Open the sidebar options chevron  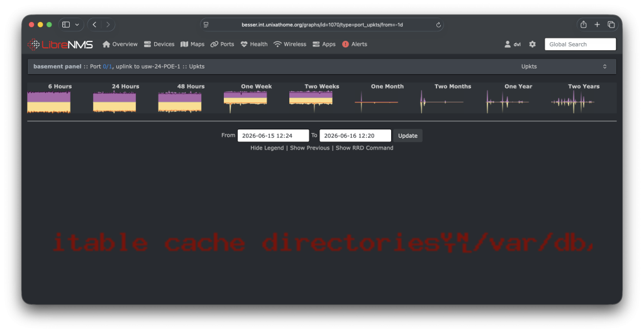(77, 25)
